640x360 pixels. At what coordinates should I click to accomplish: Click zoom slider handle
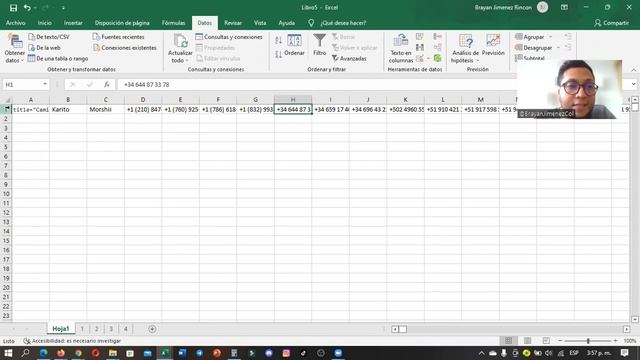(x=588, y=340)
